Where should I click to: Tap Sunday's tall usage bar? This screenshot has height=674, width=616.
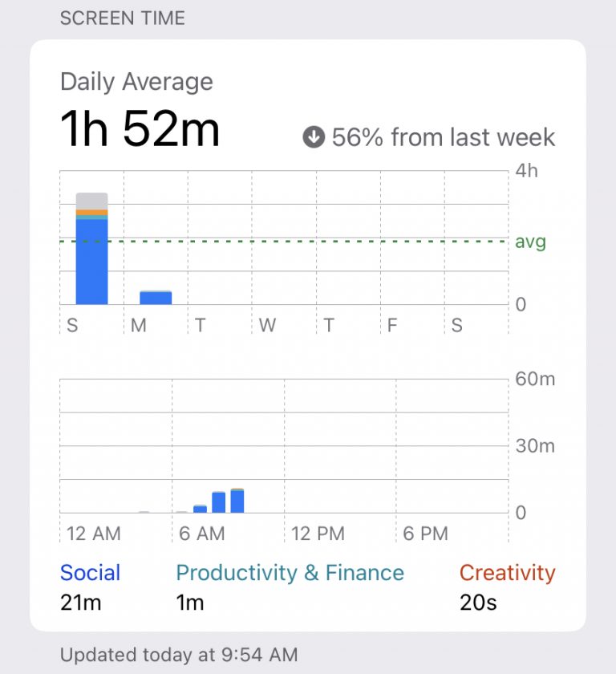[x=91, y=257]
